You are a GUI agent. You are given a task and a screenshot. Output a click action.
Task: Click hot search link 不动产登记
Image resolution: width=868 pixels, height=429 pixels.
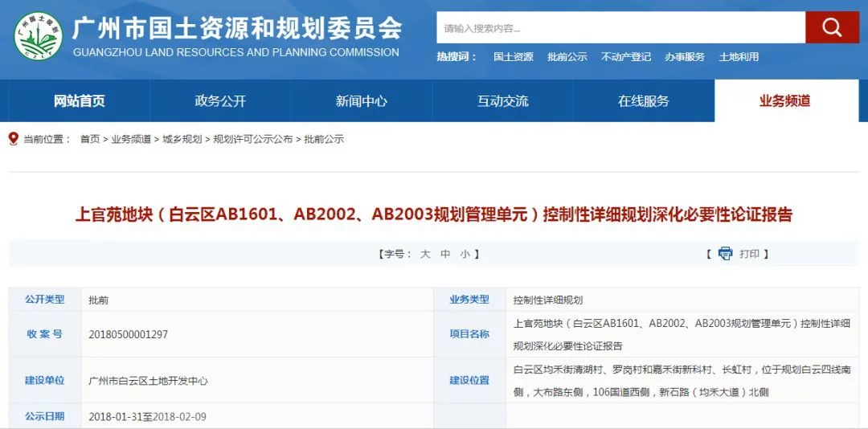[625, 56]
